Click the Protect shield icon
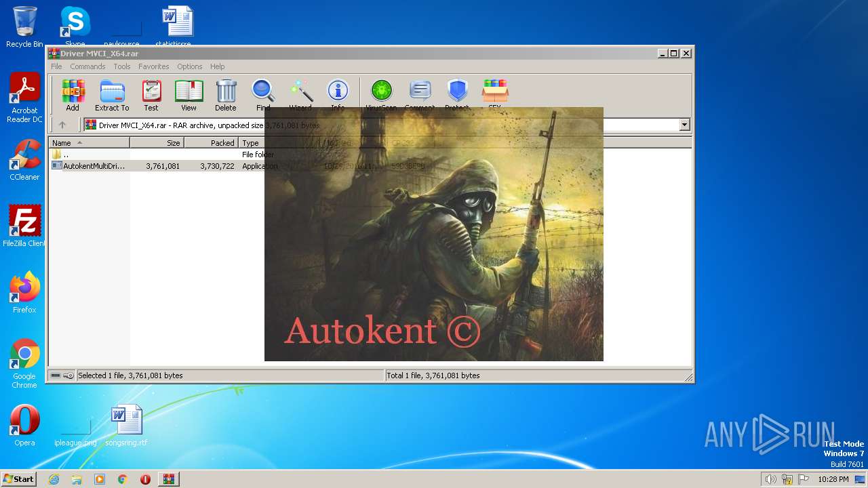Image resolution: width=868 pixels, height=488 pixels. [457, 95]
